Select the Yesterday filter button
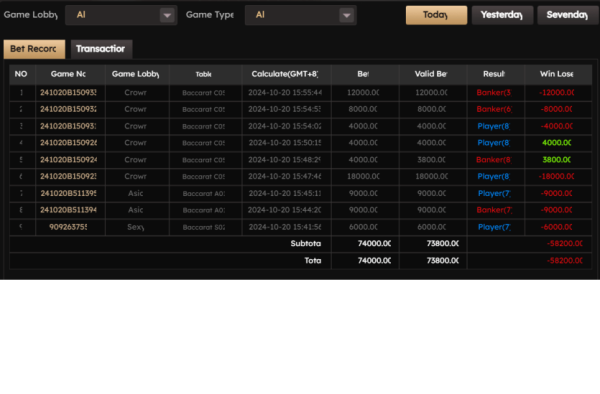The image size is (600, 394). tap(502, 15)
